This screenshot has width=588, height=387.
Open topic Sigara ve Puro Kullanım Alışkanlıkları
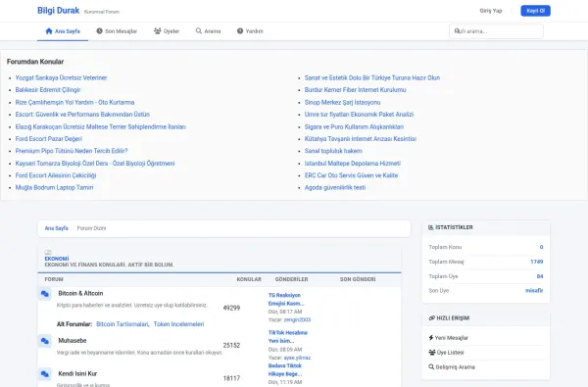[x=354, y=126]
